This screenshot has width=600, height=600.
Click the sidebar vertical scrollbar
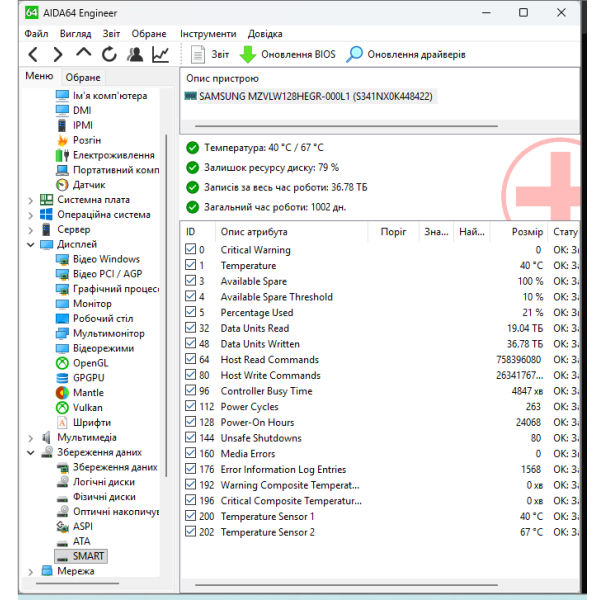tap(166, 306)
